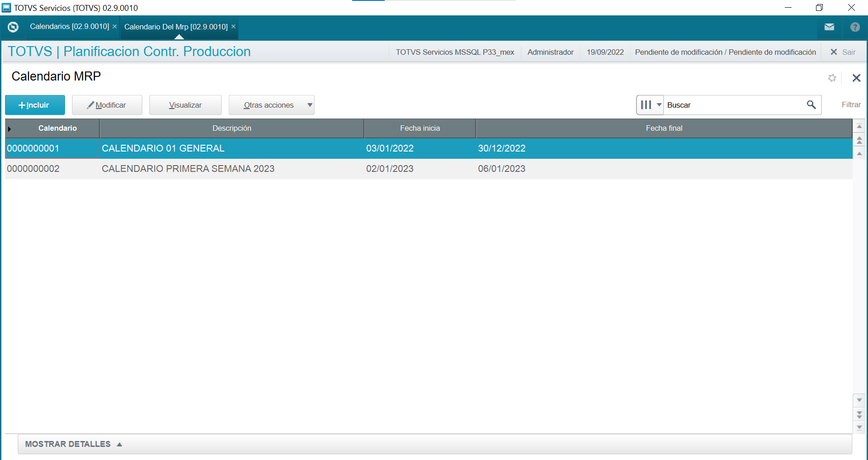Close the Calendarios tab
Viewport: 868px width, 460px height.
tap(115, 27)
